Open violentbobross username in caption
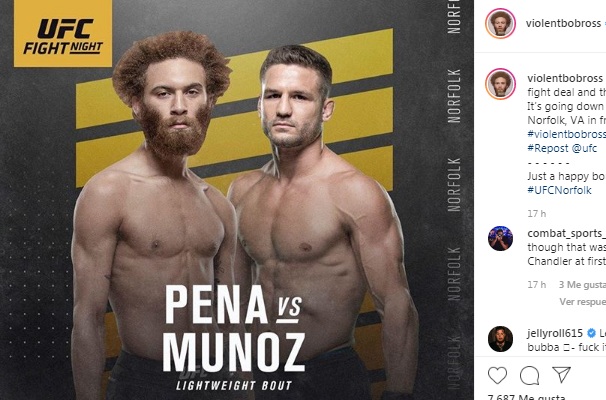 [x=565, y=78]
